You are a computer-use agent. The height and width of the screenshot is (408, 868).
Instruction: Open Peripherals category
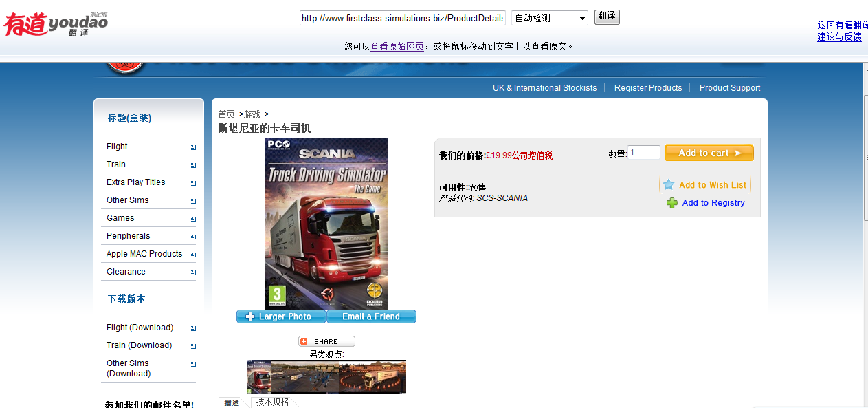[x=128, y=236]
